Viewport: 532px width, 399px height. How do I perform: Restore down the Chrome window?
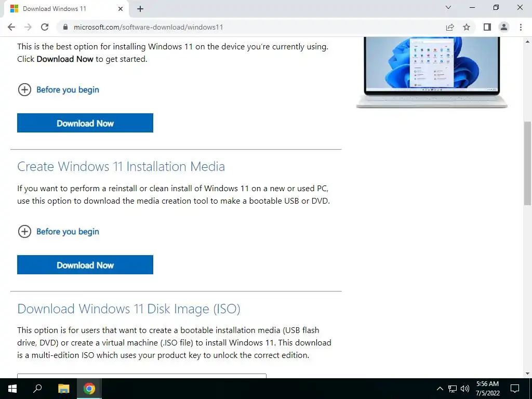tap(496, 7)
